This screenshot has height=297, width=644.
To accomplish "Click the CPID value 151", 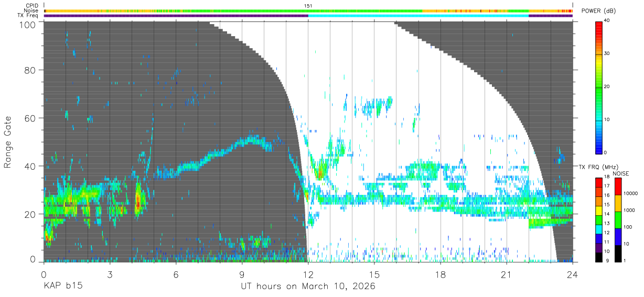I will tap(308, 6).
